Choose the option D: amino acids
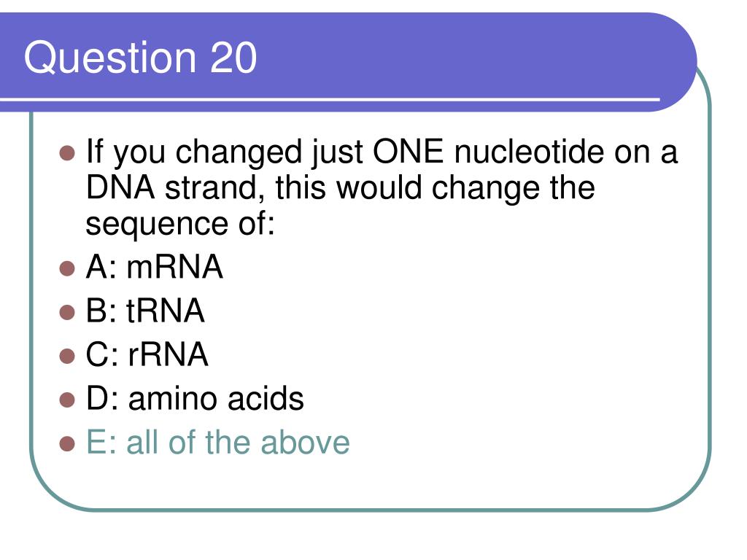This screenshot has height=560, width=747. tap(195, 398)
